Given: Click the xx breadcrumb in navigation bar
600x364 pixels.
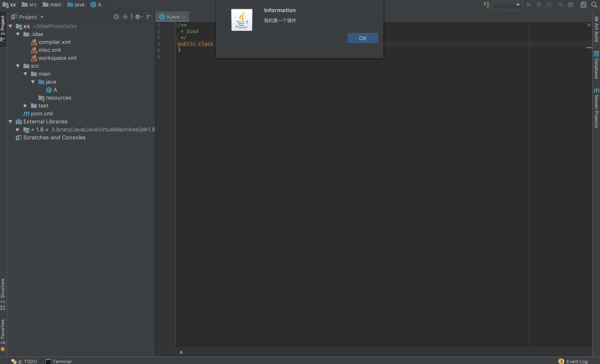Looking at the screenshot, I should [9, 5].
